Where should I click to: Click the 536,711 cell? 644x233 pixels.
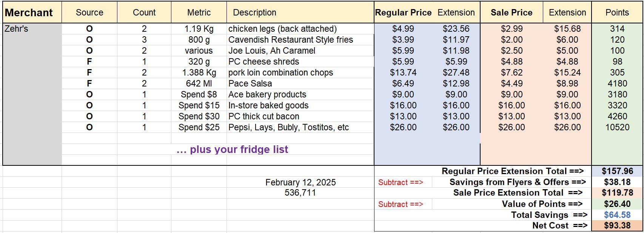300,193
